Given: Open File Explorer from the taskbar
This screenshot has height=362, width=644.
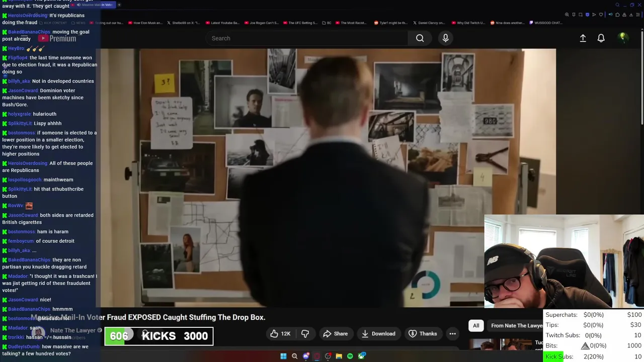Looking at the screenshot, I should pyautogui.click(x=339, y=356).
